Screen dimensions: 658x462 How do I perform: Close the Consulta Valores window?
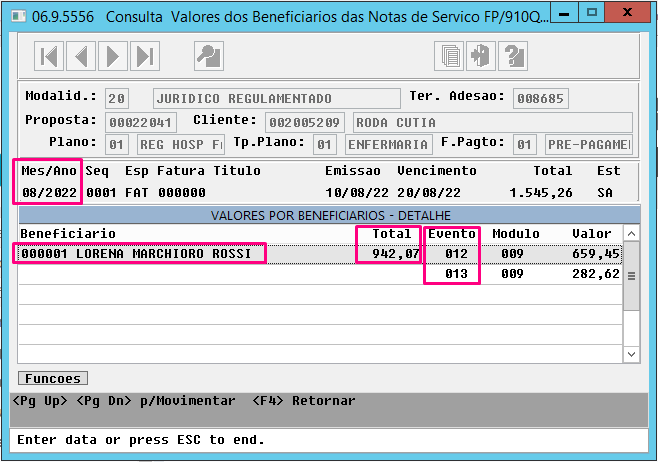coord(627,13)
